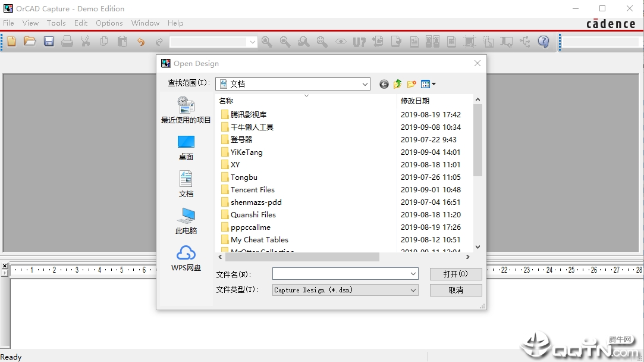Click the 取消 cancel button
644x362 pixels.
pos(456,290)
